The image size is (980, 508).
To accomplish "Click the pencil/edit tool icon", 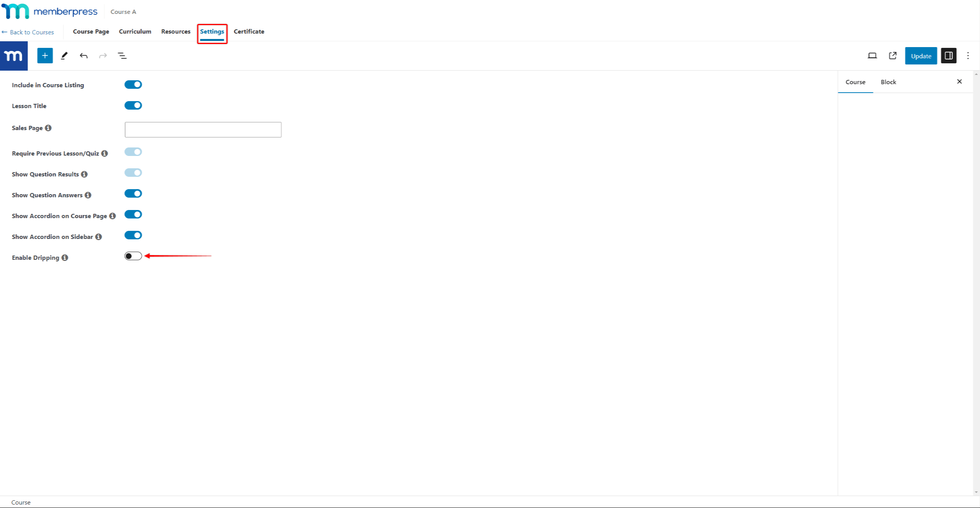I will click(64, 56).
